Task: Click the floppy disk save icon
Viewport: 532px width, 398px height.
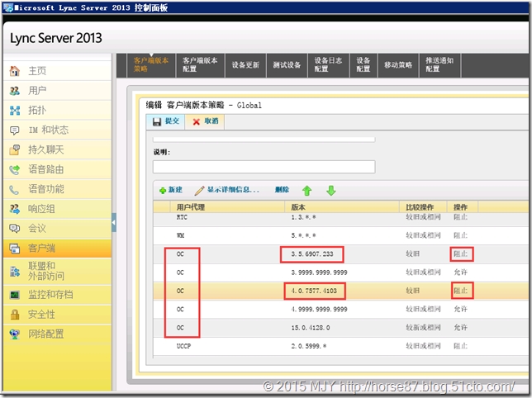Action: pyautogui.click(x=157, y=121)
